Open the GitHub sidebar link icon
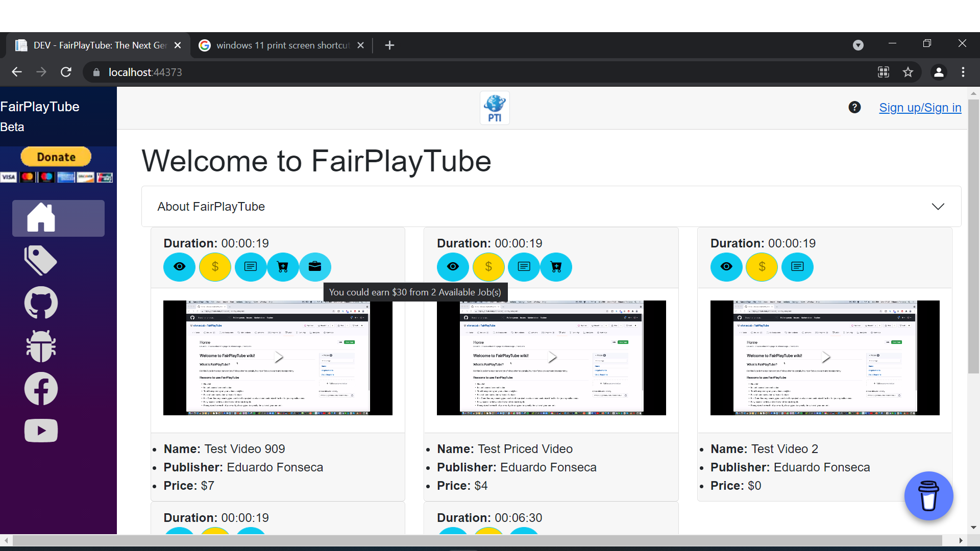 coord(41,303)
